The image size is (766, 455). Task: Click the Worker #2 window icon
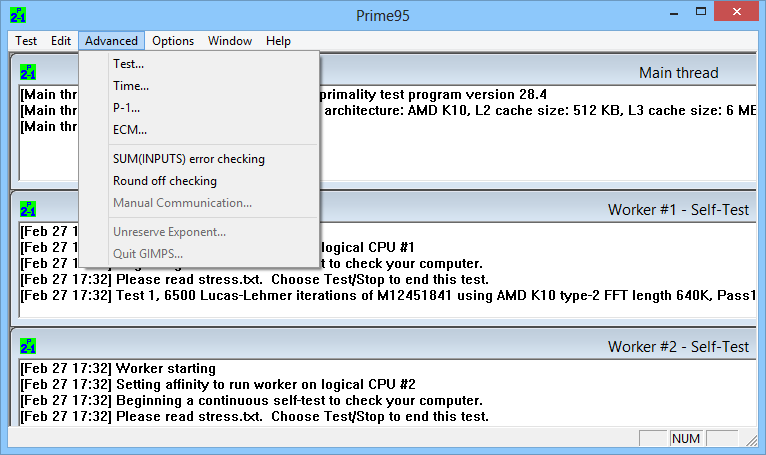28,346
